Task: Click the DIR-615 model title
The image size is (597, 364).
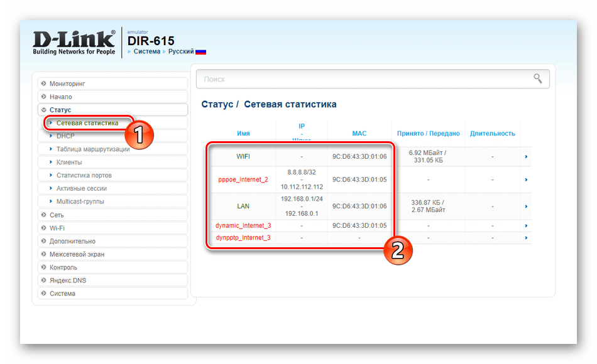Action: pos(151,41)
